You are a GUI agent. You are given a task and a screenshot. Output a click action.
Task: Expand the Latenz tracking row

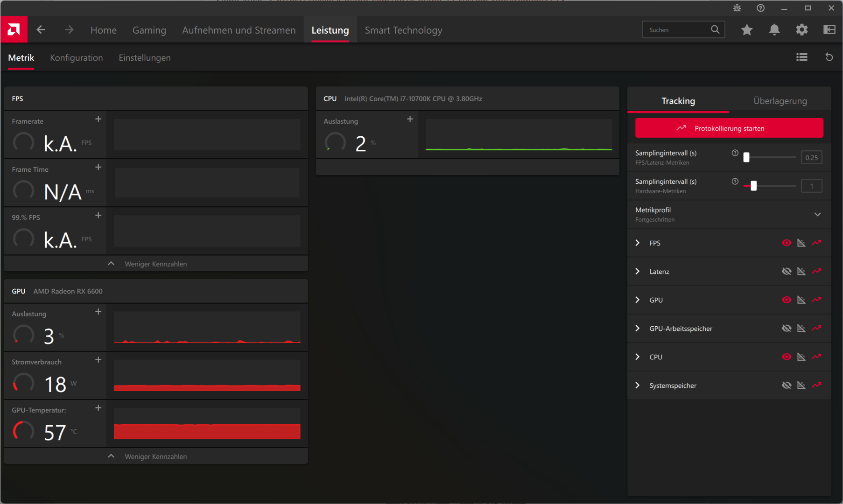638,271
